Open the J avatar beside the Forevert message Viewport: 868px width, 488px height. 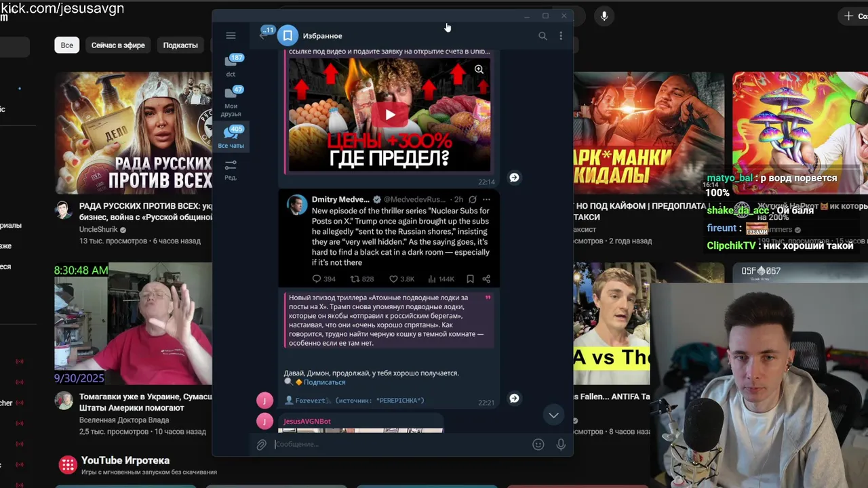pyautogui.click(x=264, y=400)
